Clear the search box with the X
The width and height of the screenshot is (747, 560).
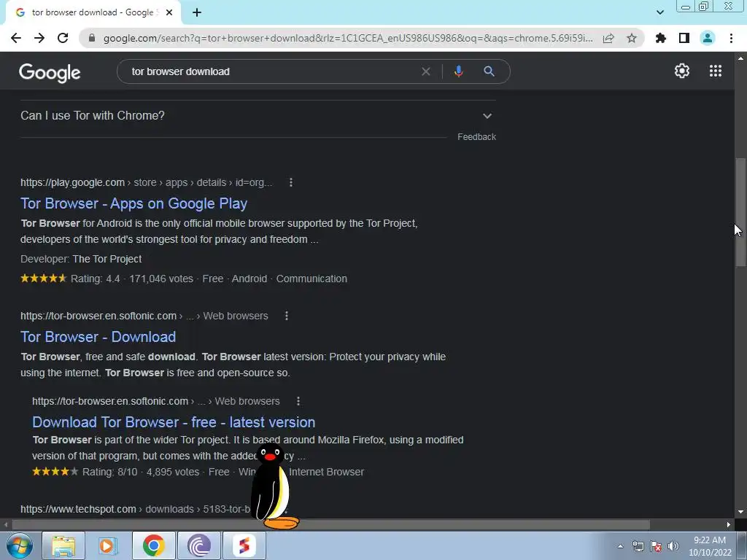coord(426,71)
